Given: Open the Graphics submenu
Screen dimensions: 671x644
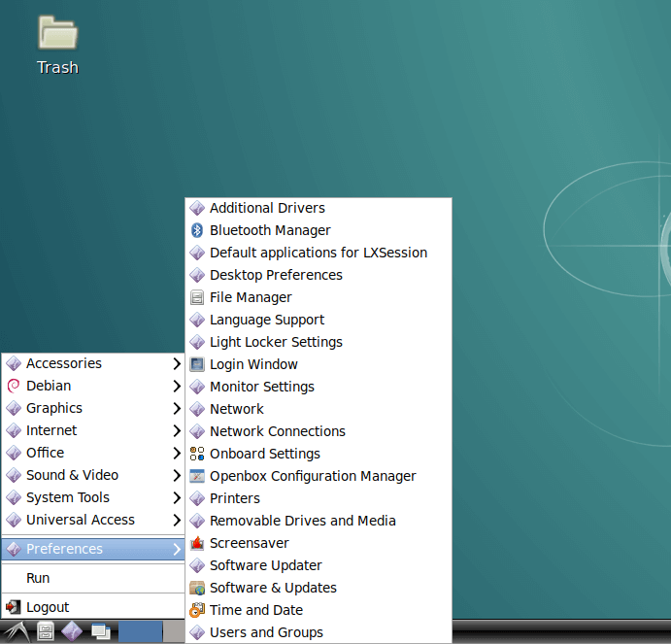Looking at the screenshot, I should click(54, 408).
